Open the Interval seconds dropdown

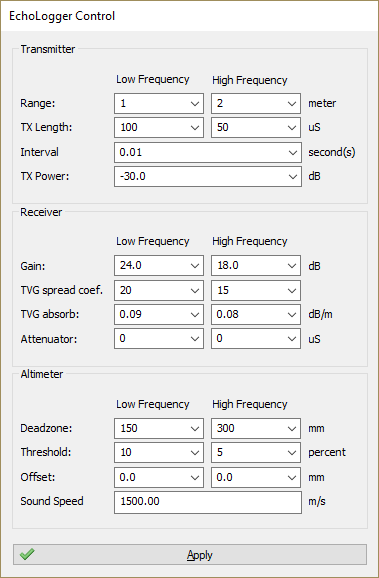(x=208, y=152)
